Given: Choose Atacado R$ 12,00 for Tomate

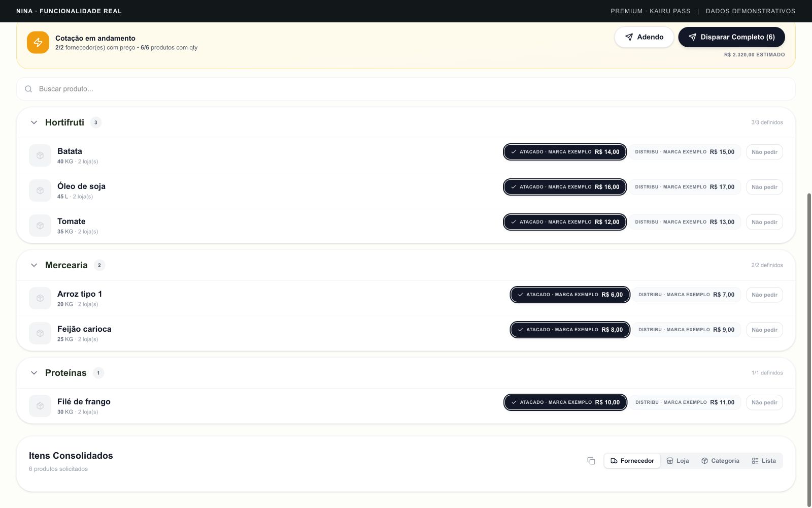Looking at the screenshot, I should click(x=565, y=222).
